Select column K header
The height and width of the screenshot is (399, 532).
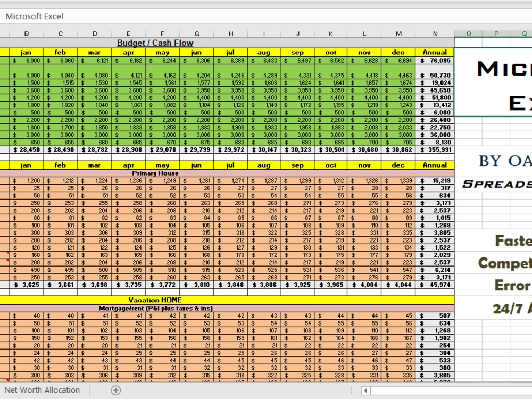(x=331, y=34)
